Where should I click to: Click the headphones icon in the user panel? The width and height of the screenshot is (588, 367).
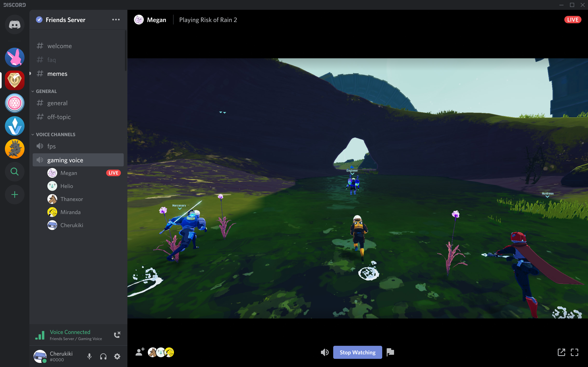[x=103, y=355]
